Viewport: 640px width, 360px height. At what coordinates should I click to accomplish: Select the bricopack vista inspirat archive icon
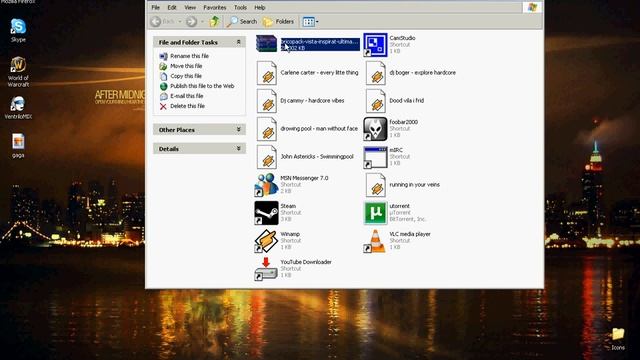266,44
